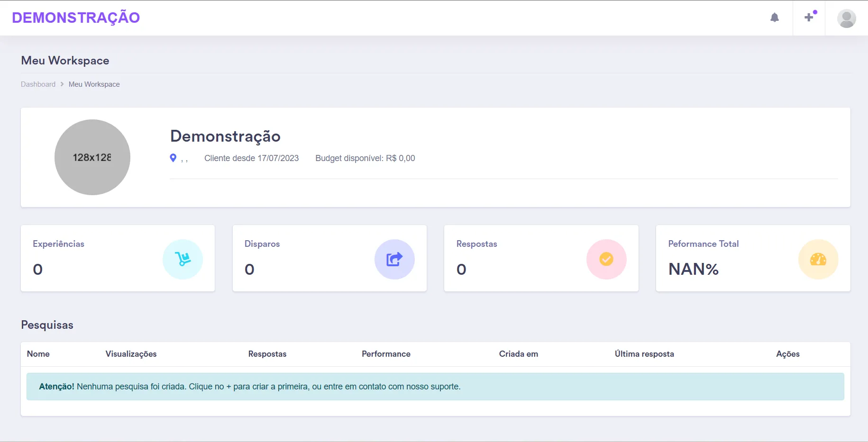Image resolution: width=868 pixels, height=442 pixels.
Task: Click the Meu Workspace page title
Action: [x=65, y=61]
